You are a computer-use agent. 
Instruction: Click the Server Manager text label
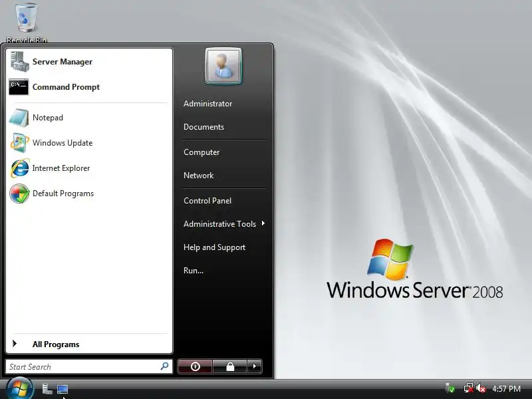[63, 62]
